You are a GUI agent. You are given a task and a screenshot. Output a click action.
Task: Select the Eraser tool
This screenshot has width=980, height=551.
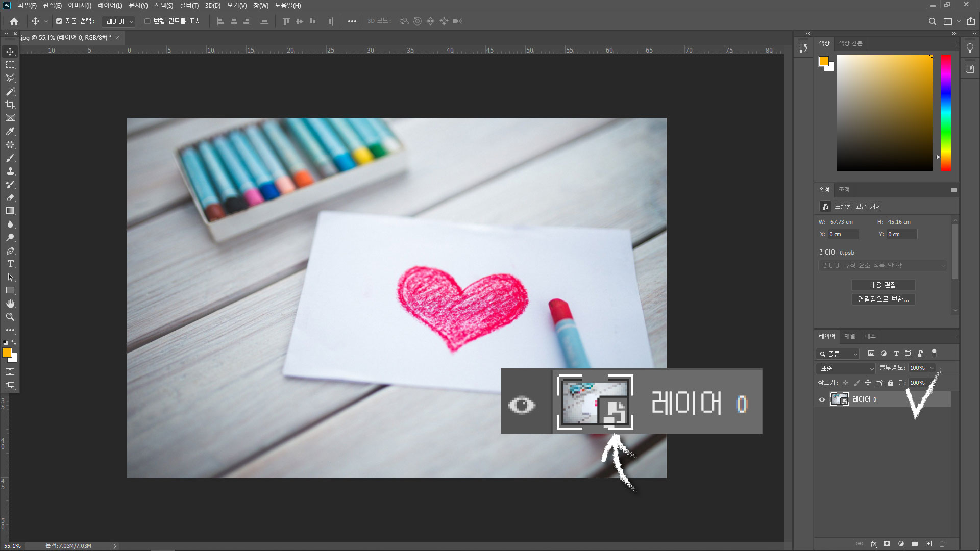pos(10,197)
